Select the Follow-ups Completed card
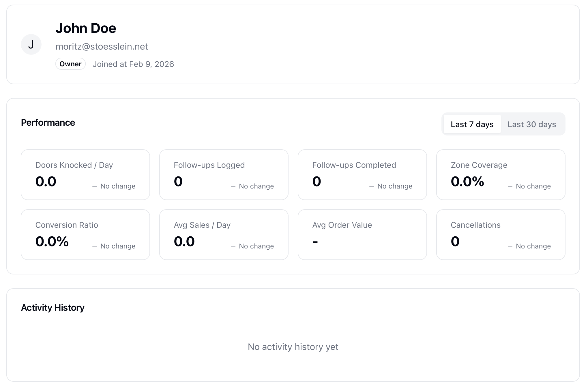Viewport: 588px width, 388px height. click(362, 174)
